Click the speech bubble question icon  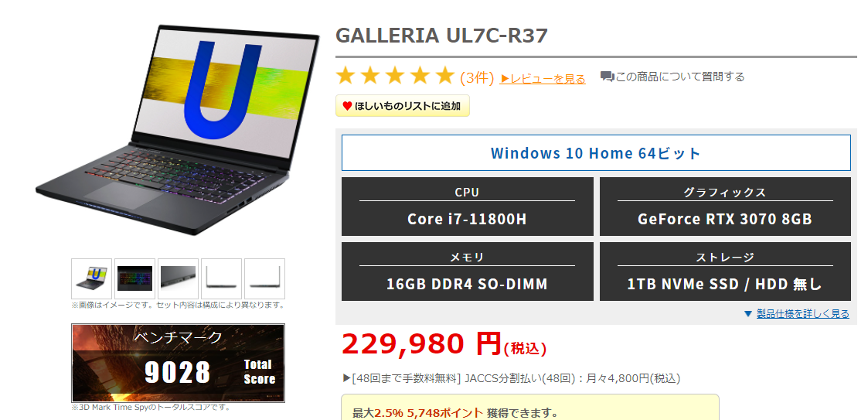(608, 77)
